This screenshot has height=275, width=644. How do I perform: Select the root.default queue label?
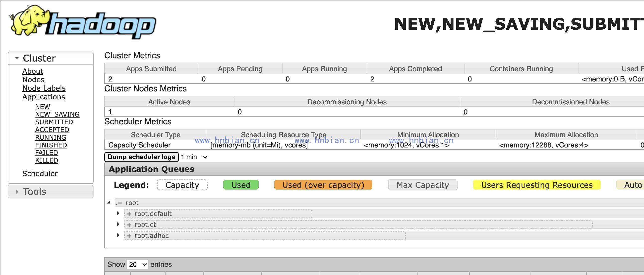(x=153, y=214)
